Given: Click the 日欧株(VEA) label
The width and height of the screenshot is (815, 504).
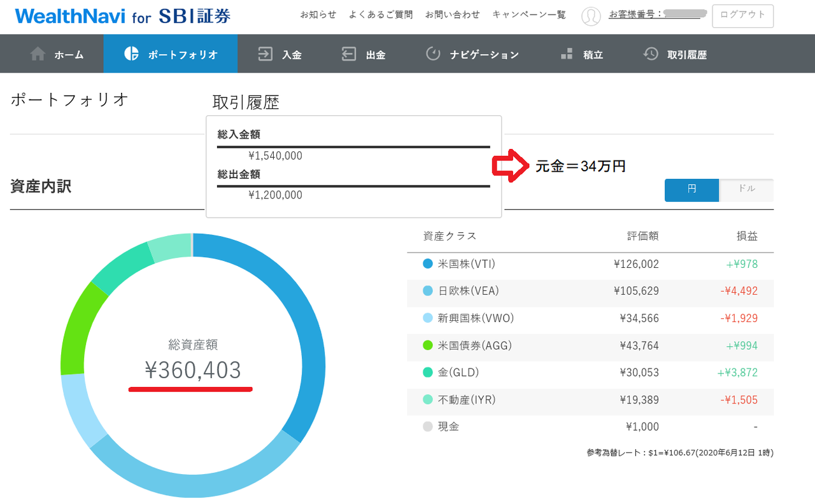Looking at the screenshot, I should coord(469,291).
